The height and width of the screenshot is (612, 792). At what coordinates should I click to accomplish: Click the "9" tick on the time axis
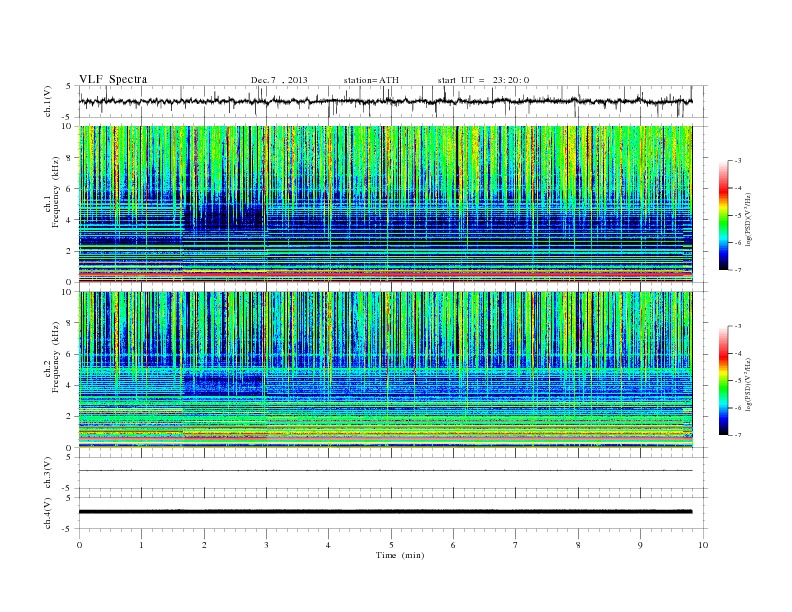click(x=640, y=545)
